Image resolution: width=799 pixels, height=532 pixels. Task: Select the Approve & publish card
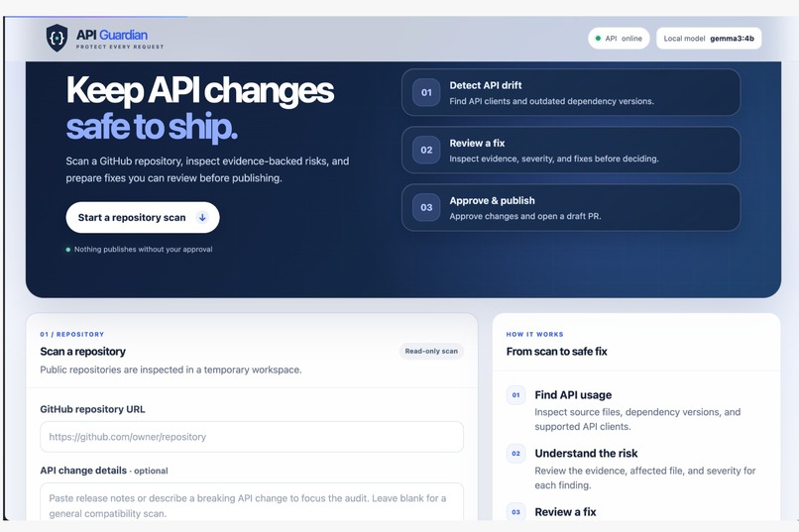(x=571, y=207)
